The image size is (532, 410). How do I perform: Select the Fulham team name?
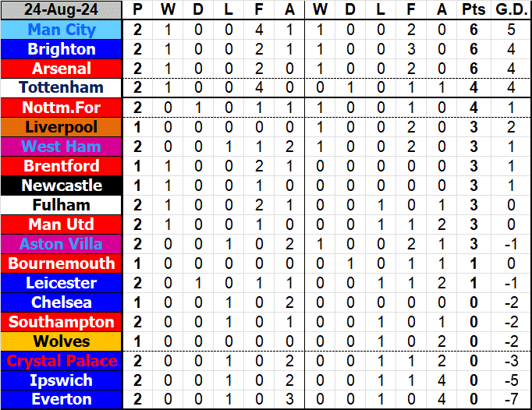62,205
